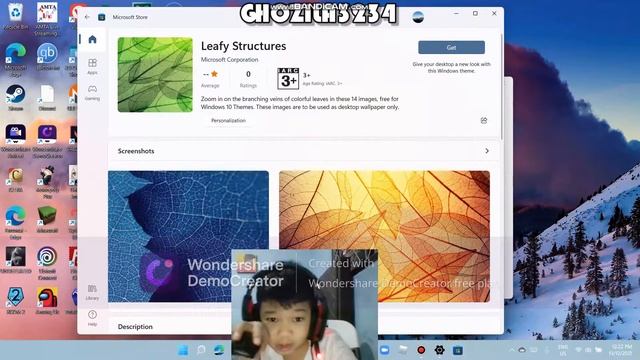The image size is (640, 360).
Task: Open Help in the Store sidebar
Action: (x=92, y=318)
